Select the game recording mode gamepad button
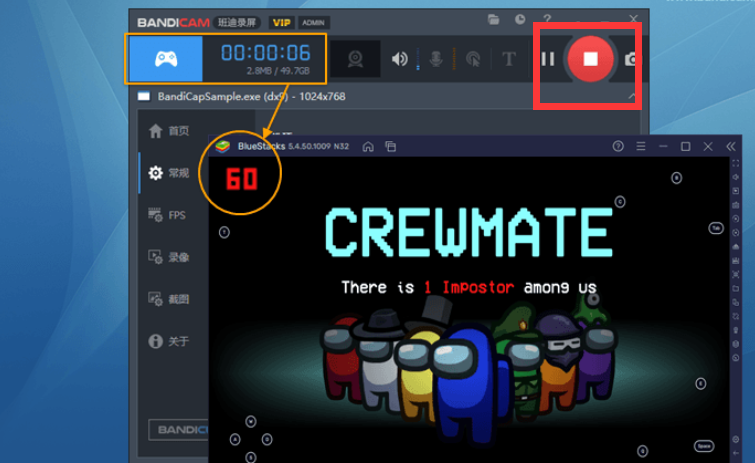The height and width of the screenshot is (463, 755). (166, 59)
